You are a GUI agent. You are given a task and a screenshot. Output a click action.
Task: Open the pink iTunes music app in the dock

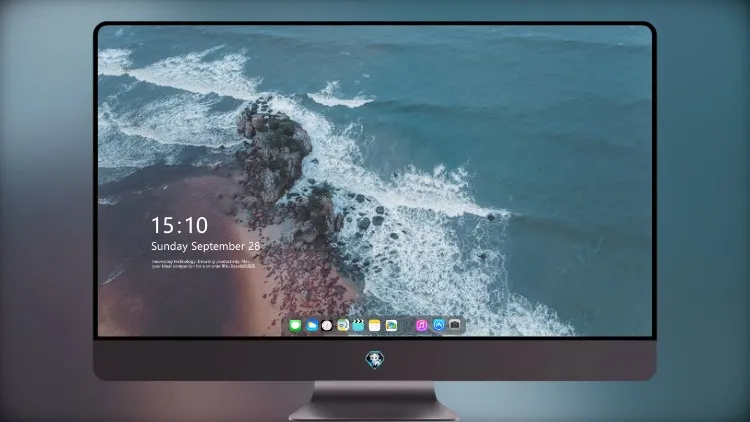pos(421,326)
